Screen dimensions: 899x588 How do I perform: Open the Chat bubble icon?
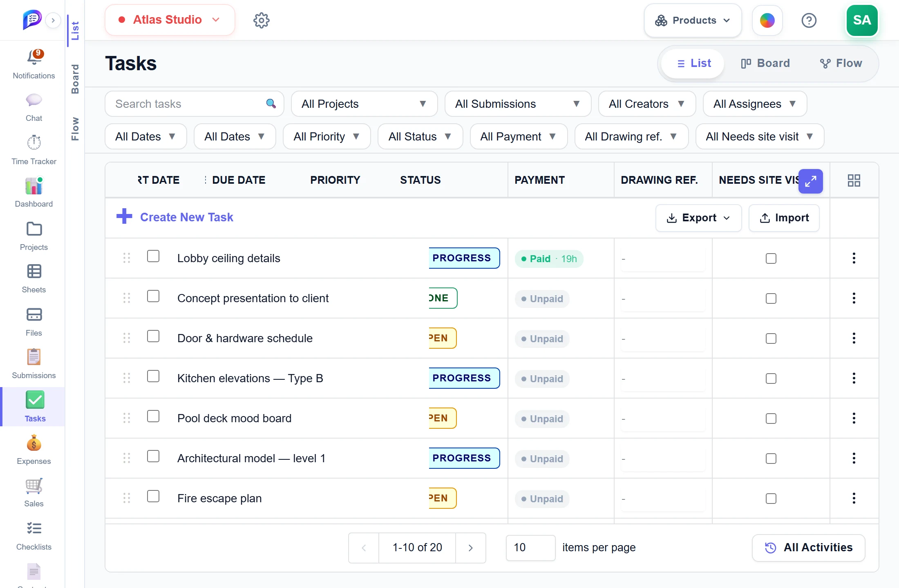pos(34,100)
